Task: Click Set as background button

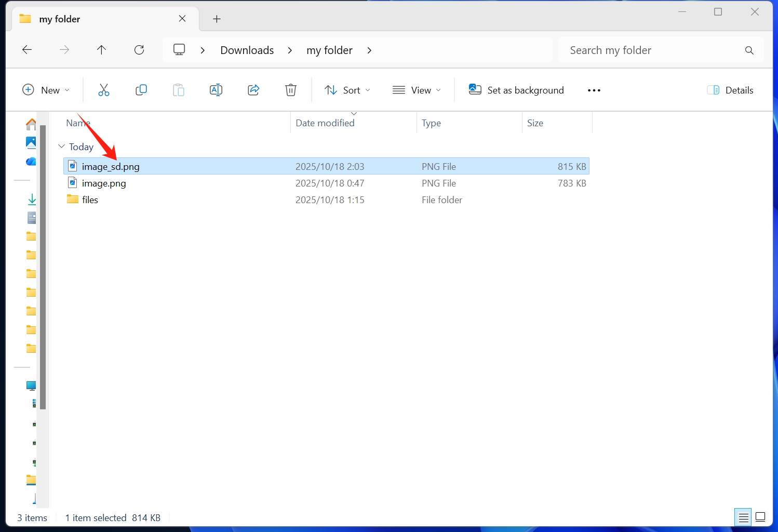Action: (516, 90)
